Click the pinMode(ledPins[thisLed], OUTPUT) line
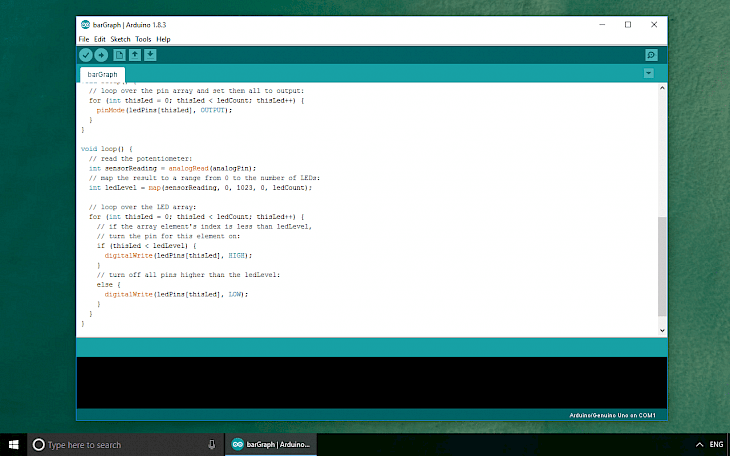The height and width of the screenshot is (456, 730). [x=164, y=110]
